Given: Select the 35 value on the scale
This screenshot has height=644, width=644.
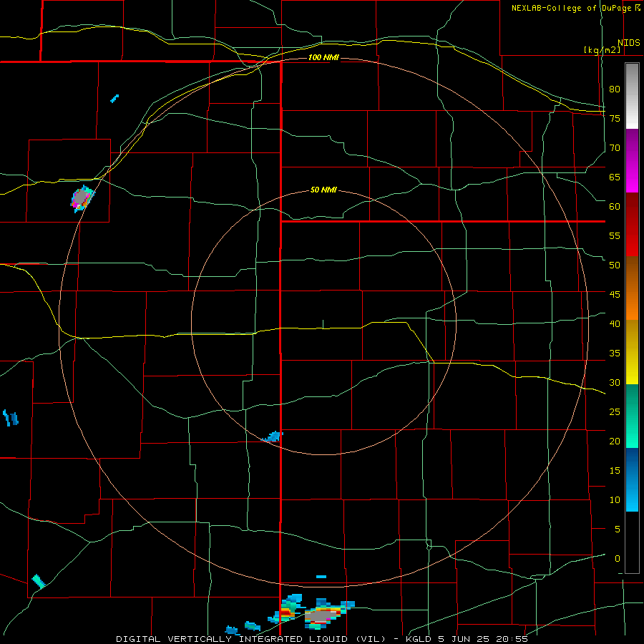Looking at the screenshot, I should click(615, 353).
